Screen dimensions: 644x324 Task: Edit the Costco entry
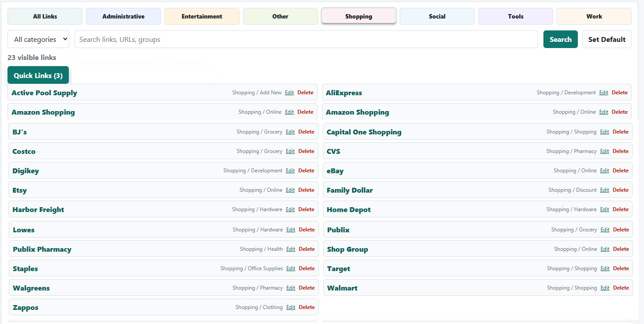pos(290,151)
